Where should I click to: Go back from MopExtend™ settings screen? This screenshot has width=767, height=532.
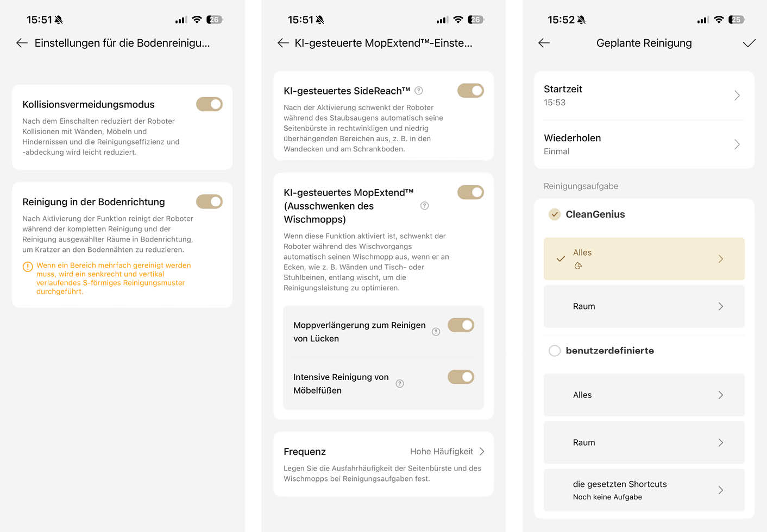(x=282, y=43)
